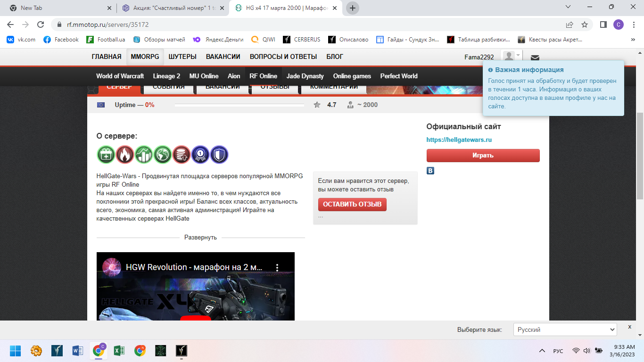Click the green globe server feature icon
The height and width of the screenshot is (362, 644).
[x=163, y=155]
